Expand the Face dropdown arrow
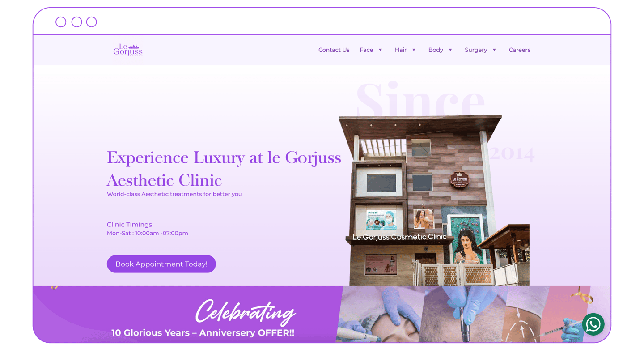 coord(381,50)
